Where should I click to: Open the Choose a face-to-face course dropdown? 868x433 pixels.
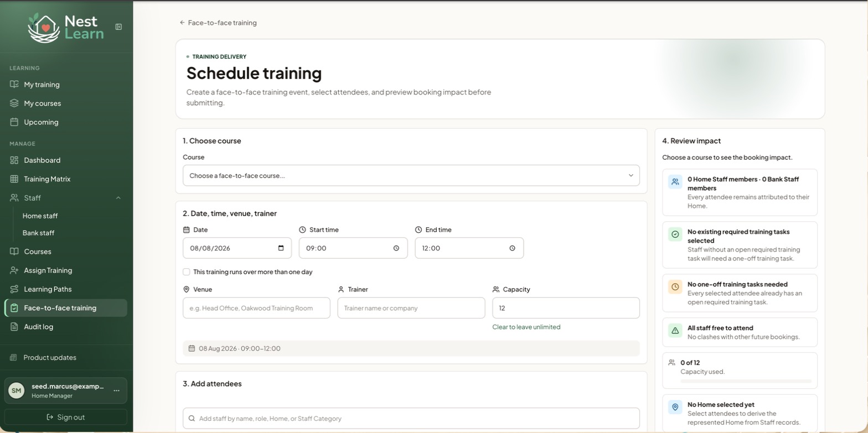411,176
